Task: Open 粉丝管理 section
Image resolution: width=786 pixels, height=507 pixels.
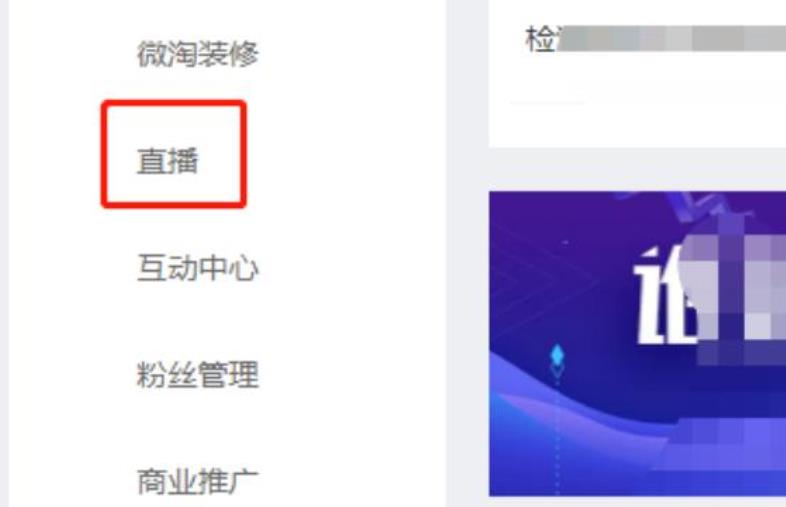Action: coord(198,374)
